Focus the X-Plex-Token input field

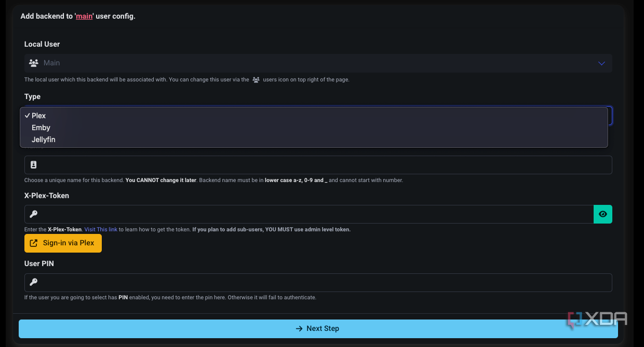(x=309, y=214)
